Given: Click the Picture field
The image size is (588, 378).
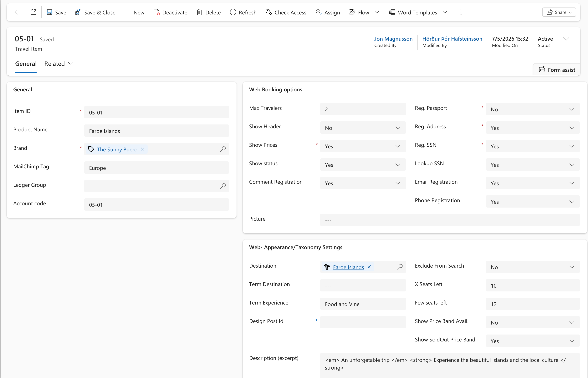Looking at the screenshot, I should click(x=450, y=220).
